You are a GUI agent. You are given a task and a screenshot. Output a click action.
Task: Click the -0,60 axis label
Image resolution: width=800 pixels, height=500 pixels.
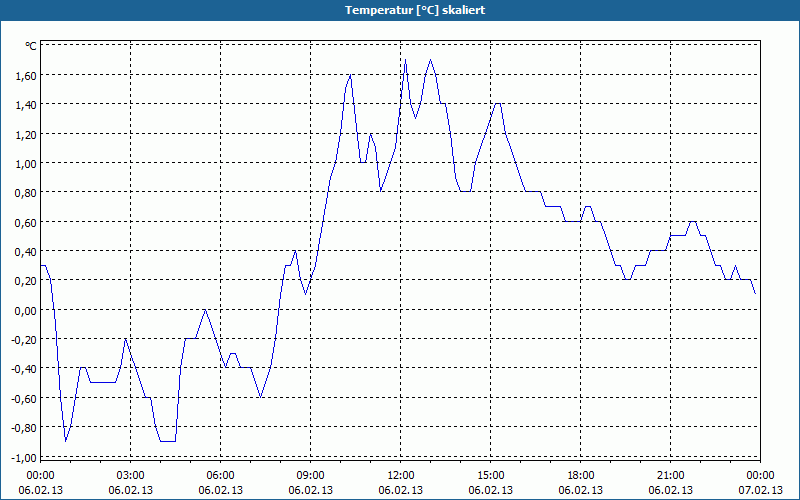click(x=25, y=398)
